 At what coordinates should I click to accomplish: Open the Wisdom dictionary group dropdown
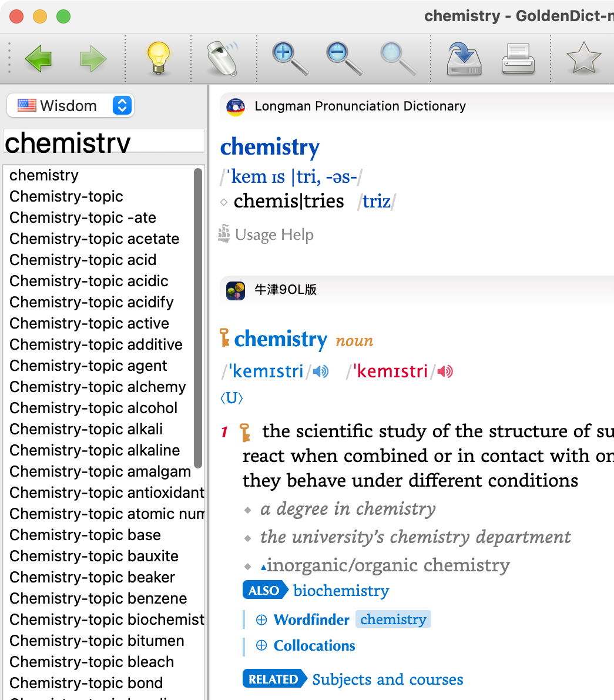pos(71,106)
